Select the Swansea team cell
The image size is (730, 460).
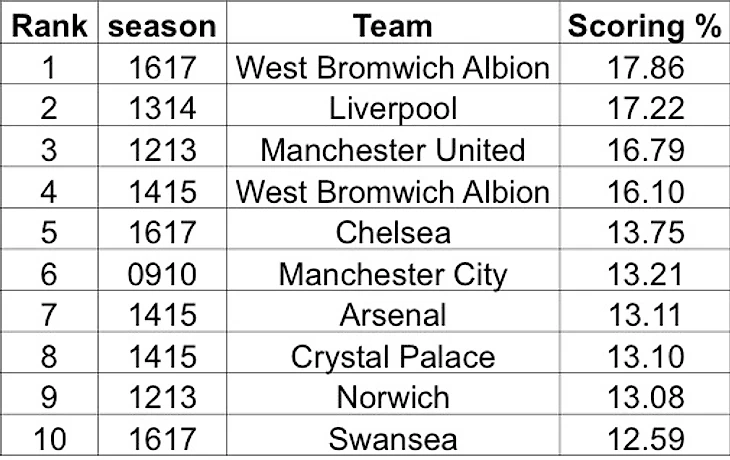(392, 438)
